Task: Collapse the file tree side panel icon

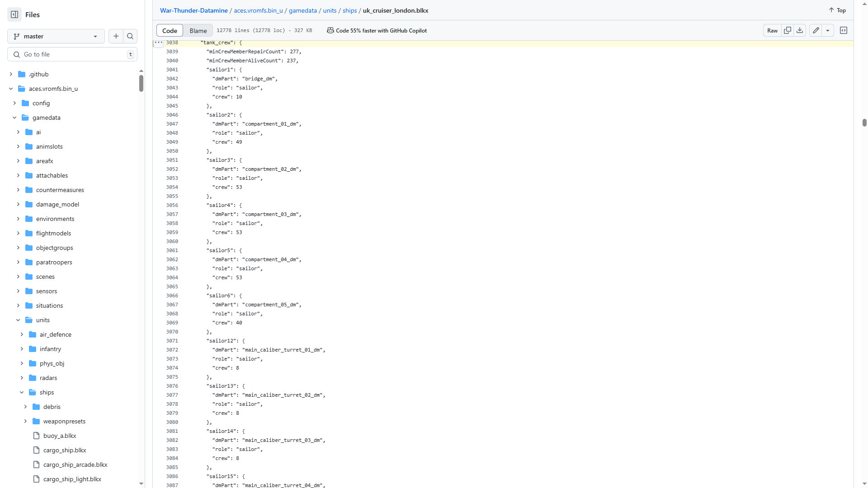Action: coord(14,14)
